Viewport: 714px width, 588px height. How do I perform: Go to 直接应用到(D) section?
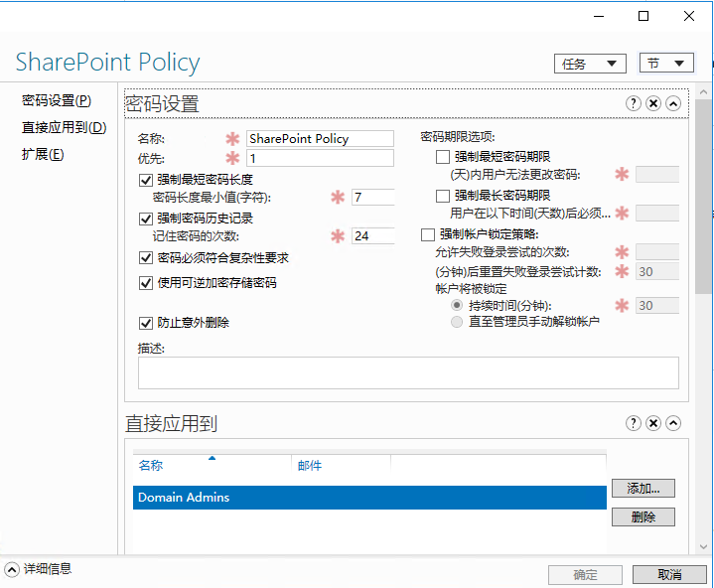tap(65, 127)
